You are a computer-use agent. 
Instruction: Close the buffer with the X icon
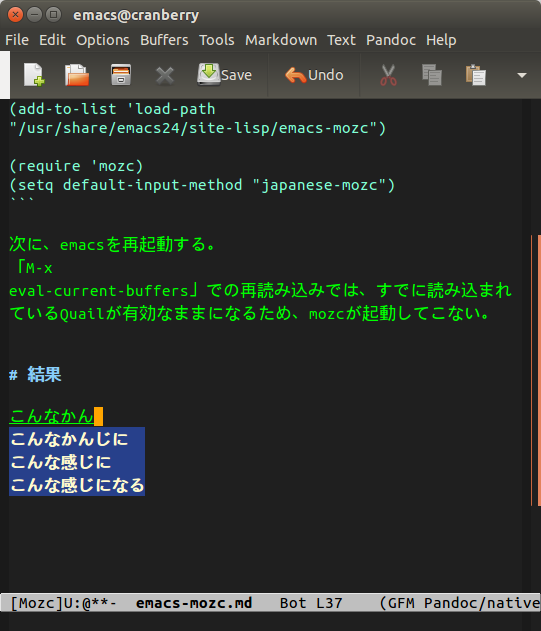(165, 75)
